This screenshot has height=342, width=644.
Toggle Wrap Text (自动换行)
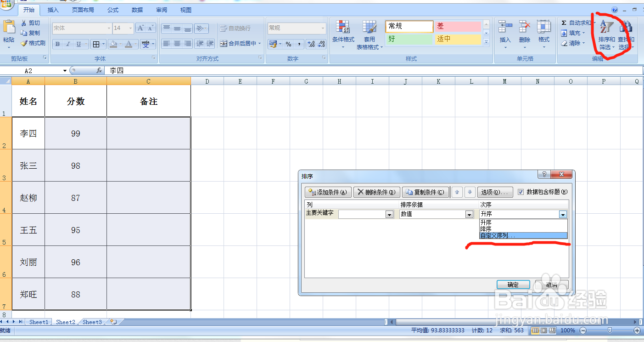coord(235,28)
